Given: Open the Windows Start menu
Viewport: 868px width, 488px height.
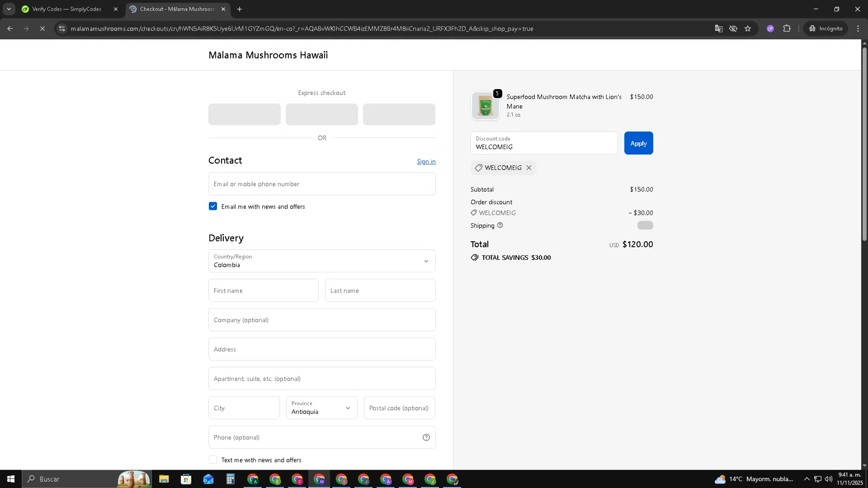Looking at the screenshot, I should (10, 479).
